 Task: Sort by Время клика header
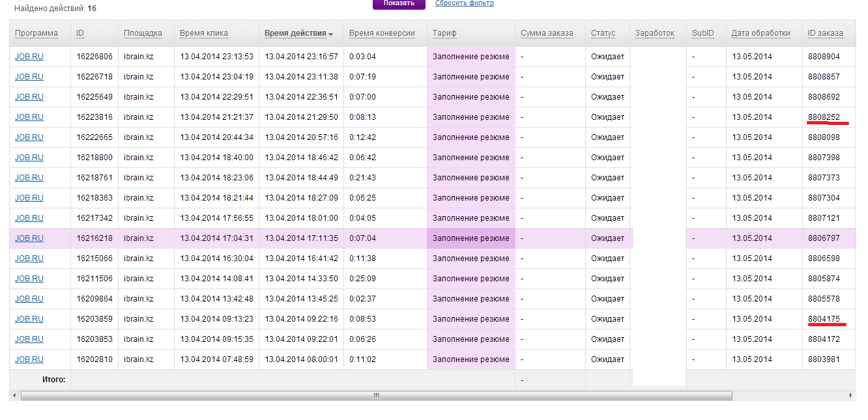204,33
